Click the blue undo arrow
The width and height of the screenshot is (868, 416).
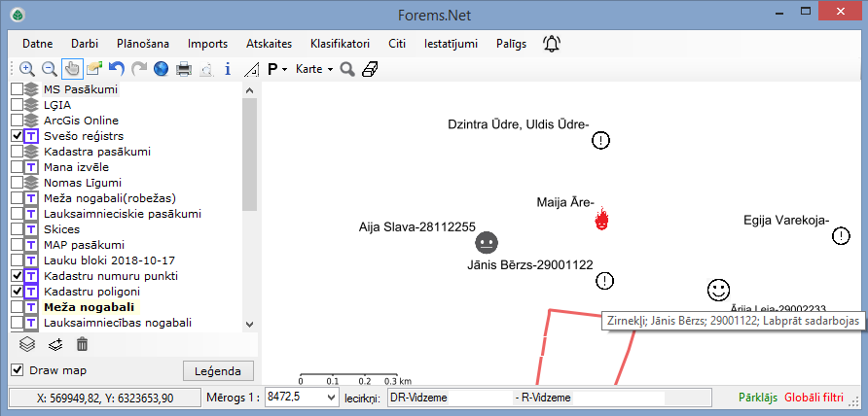point(116,69)
